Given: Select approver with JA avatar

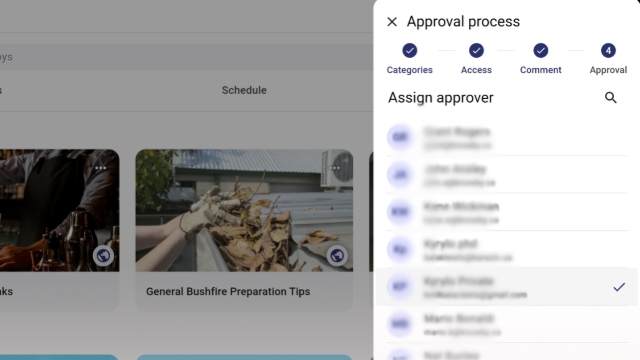Looking at the screenshot, I should coord(507,175).
